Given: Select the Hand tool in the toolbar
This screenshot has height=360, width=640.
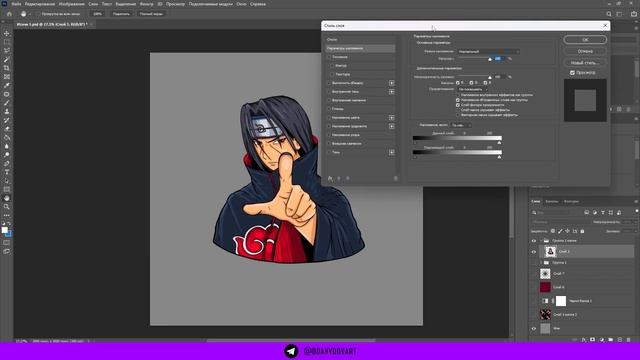Looking at the screenshot, I should coord(7,198).
